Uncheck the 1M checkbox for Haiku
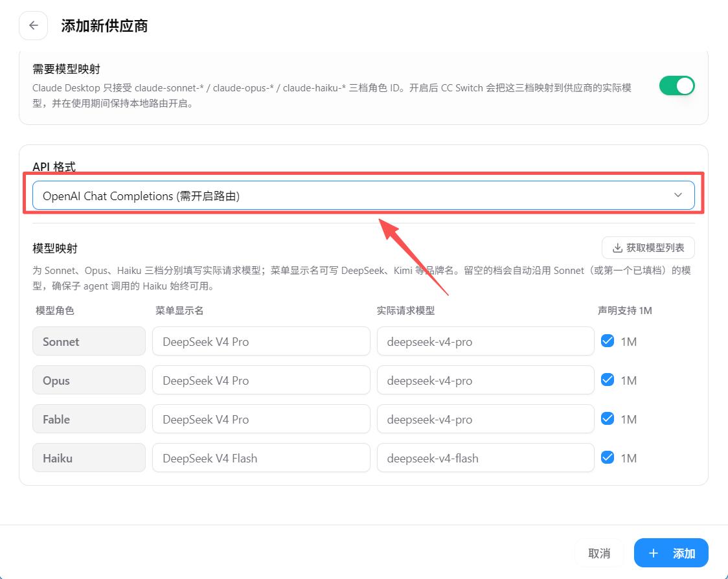Viewport: 728px width, 579px height. coord(608,457)
